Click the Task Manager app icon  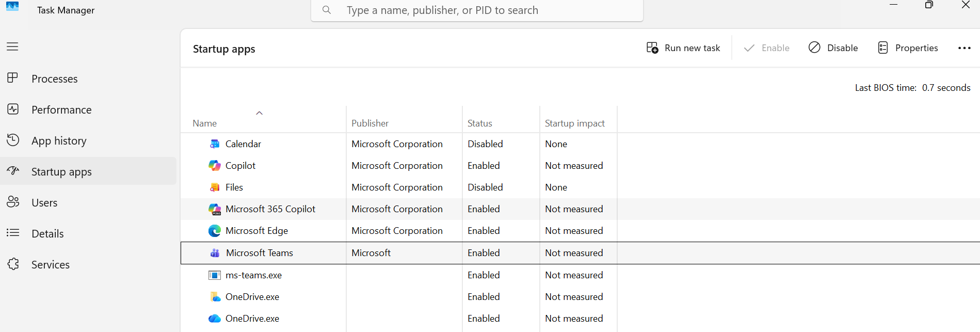click(x=12, y=7)
